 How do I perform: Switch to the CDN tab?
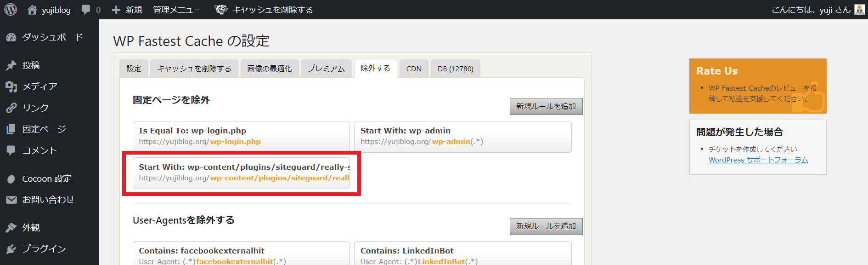[414, 69]
